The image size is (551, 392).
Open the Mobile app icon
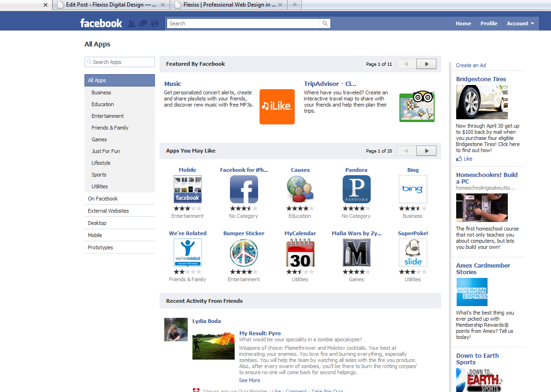(x=188, y=189)
